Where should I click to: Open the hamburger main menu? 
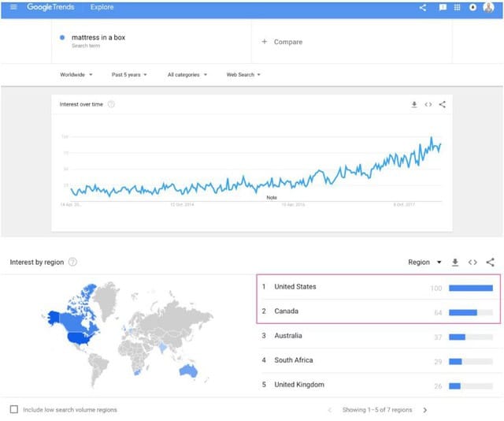[13, 7]
